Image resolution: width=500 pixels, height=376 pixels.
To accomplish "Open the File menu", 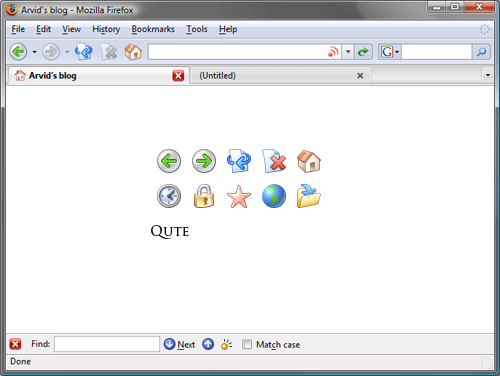I will click(18, 29).
